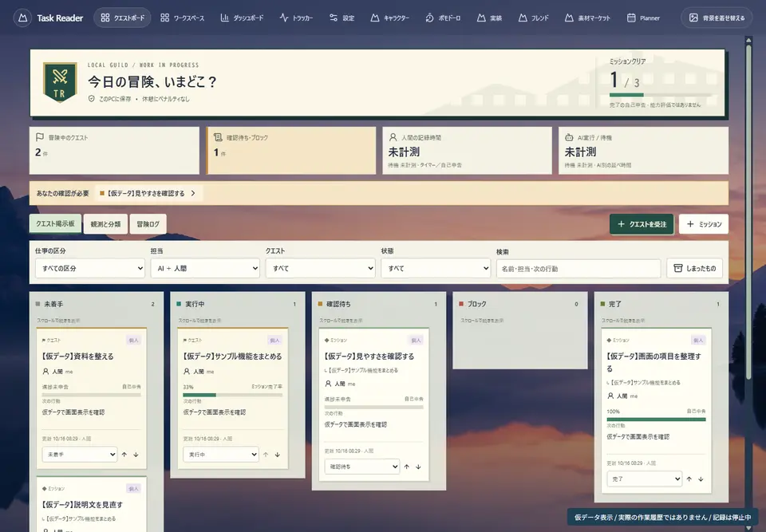Open the 【仮データ】見やすさを確認する card title
Image resolution: width=766 pixels, height=532 pixels.
(369, 357)
